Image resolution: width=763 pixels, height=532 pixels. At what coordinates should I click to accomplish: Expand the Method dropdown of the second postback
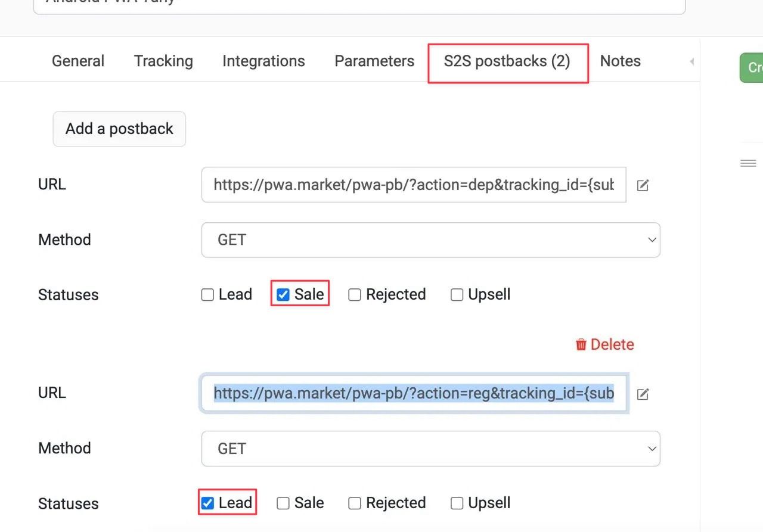tap(430, 449)
